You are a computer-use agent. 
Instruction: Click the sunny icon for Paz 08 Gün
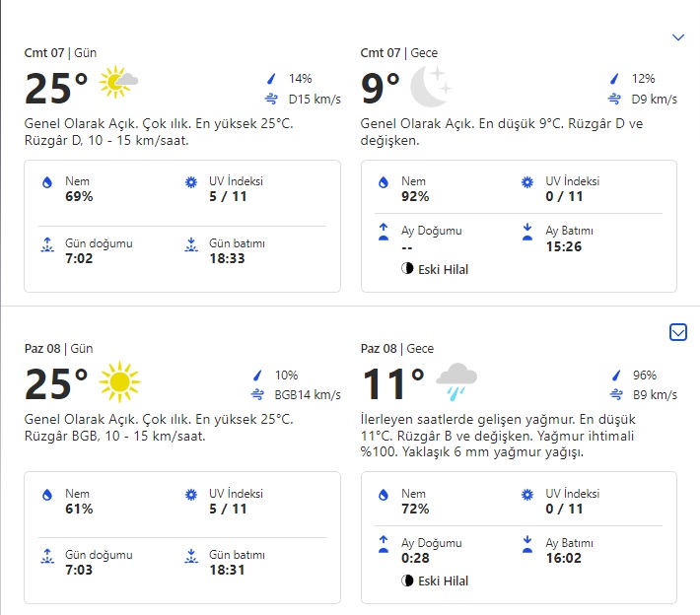pos(119,380)
